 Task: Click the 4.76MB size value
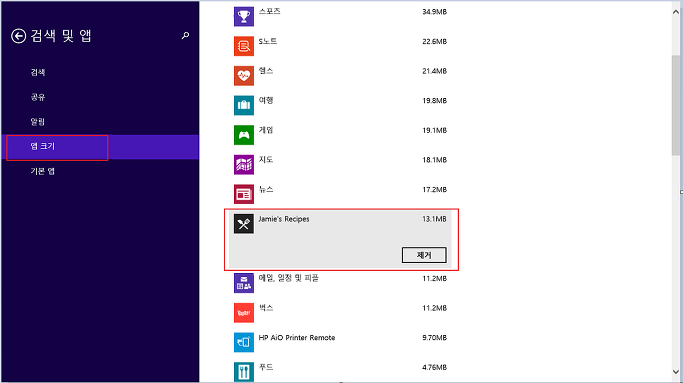(434, 367)
